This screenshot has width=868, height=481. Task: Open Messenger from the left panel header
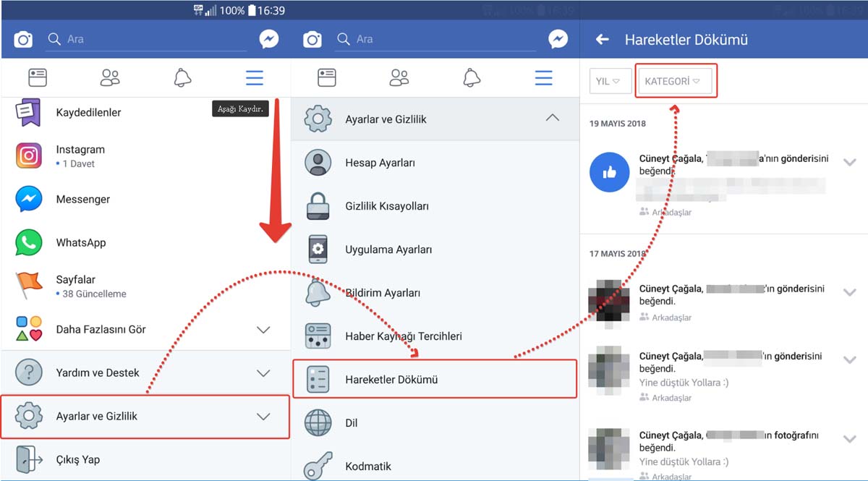click(269, 39)
